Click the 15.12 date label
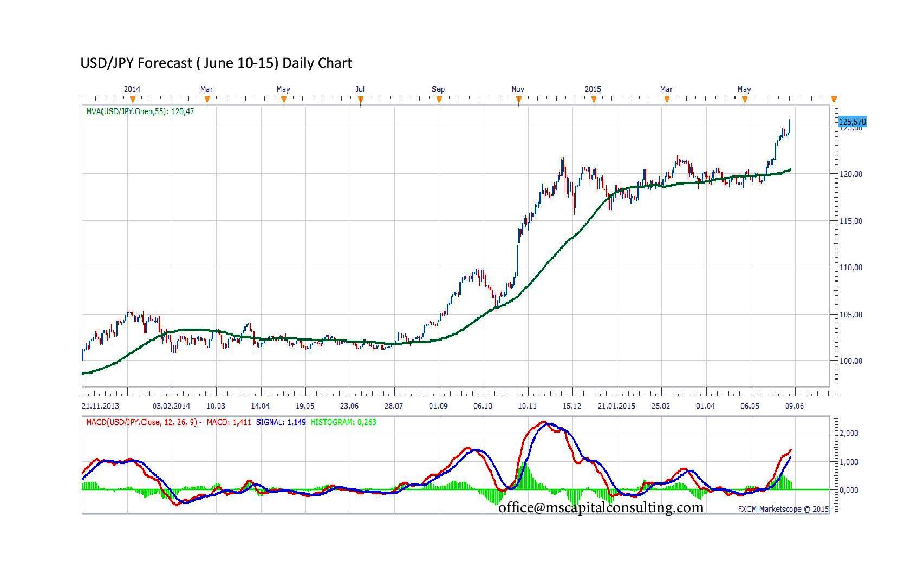This screenshot has width=924, height=582. 572,406
